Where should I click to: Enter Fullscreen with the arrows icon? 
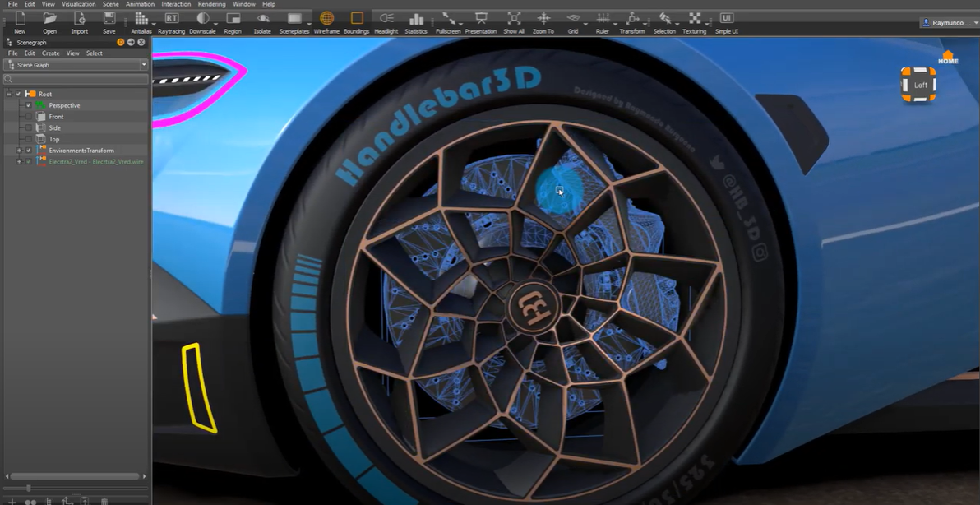[448, 18]
